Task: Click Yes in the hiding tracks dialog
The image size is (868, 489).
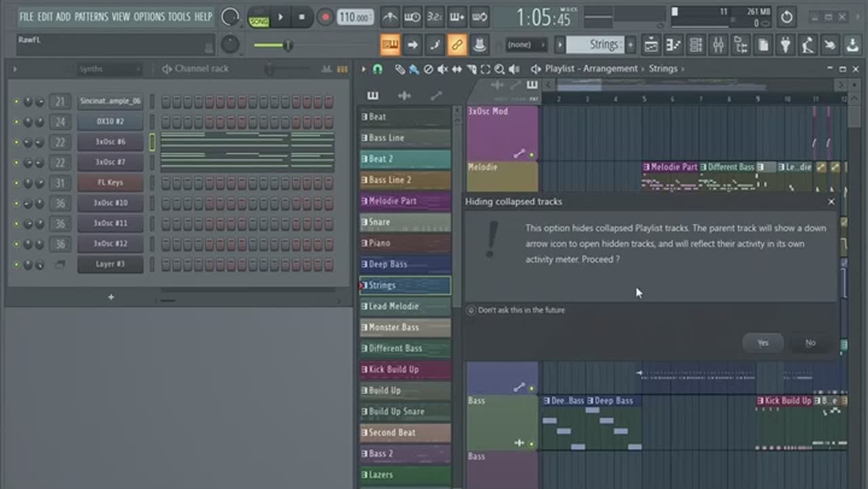Action: (x=763, y=343)
